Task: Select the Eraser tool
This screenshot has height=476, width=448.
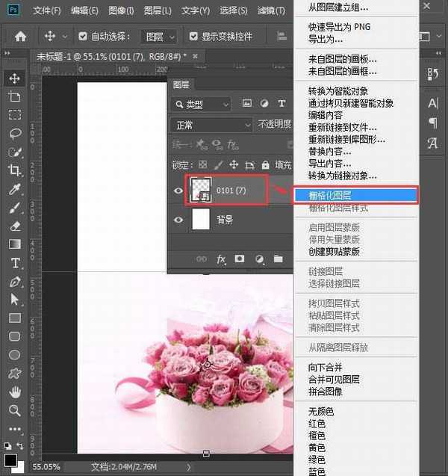Action: [14, 226]
